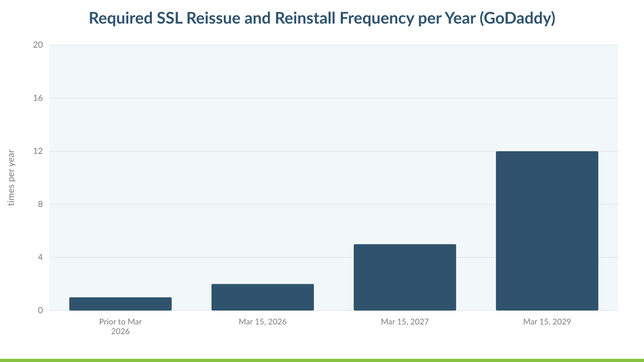The width and height of the screenshot is (644, 362).
Task: Click the y-axis value 8
Action: click(40, 204)
